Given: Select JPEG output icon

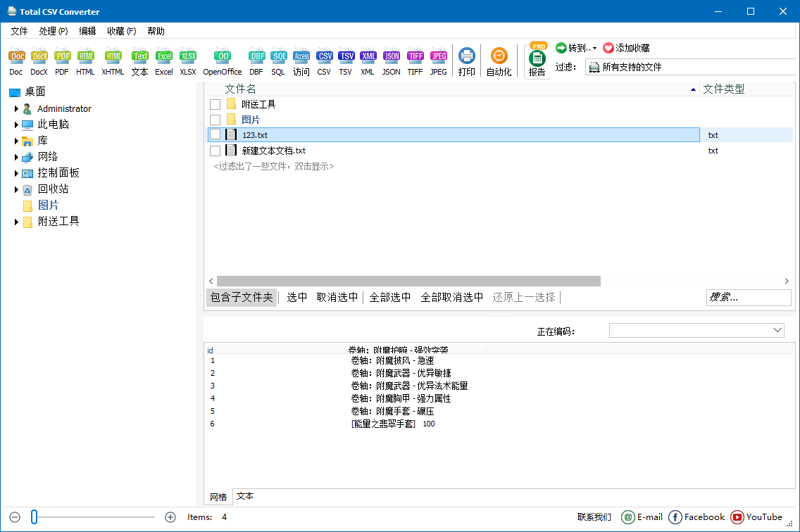Looking at the screenshot, I should coord(438,62).
